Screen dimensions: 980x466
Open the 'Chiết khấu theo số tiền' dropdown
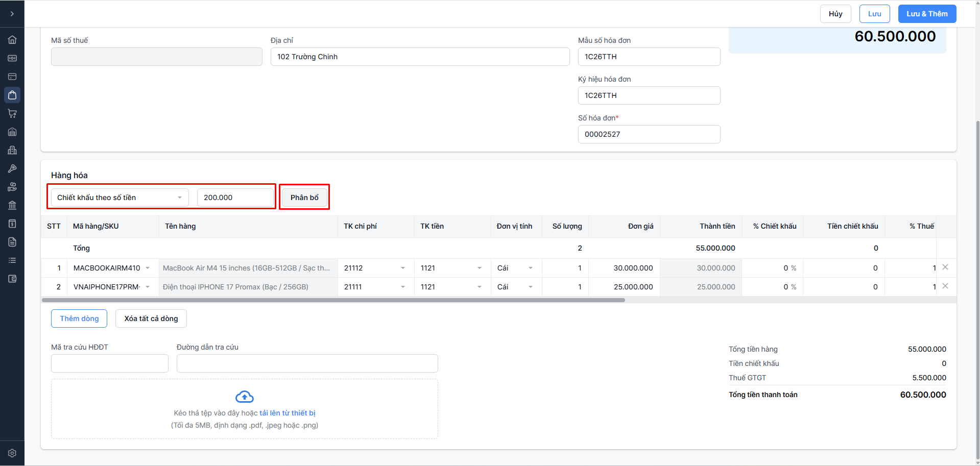click(119, 198)
